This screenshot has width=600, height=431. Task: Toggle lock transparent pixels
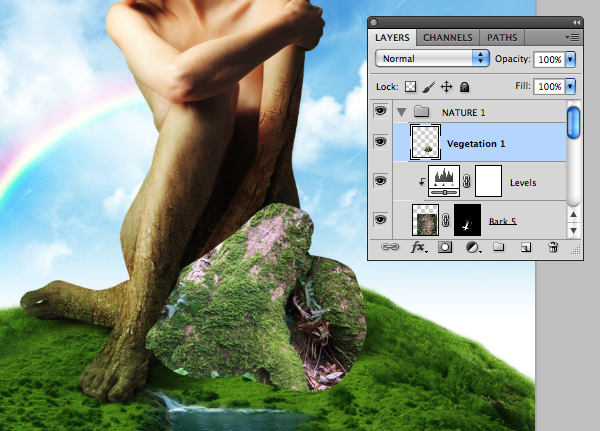pyautogui.click(x=410, y=87)
